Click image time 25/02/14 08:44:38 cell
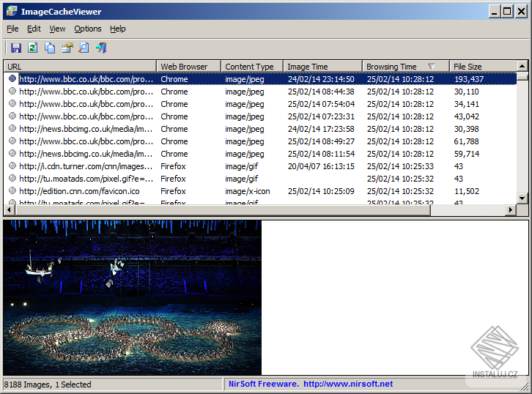 (321, 92)
